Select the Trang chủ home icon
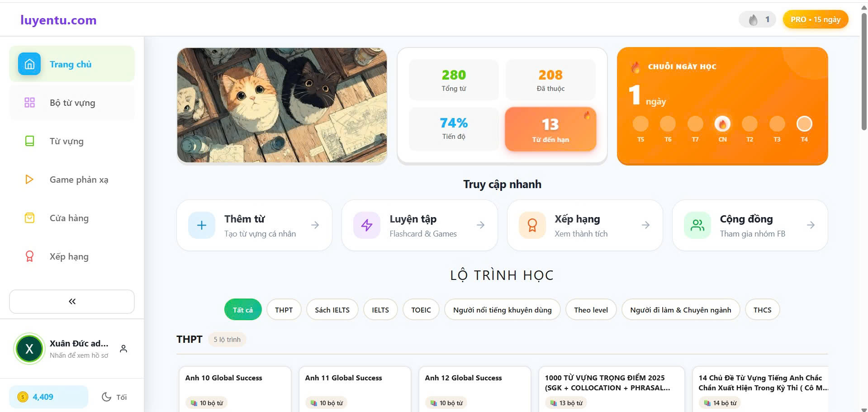This screenshot has width=868, height=412. (28, 64)
